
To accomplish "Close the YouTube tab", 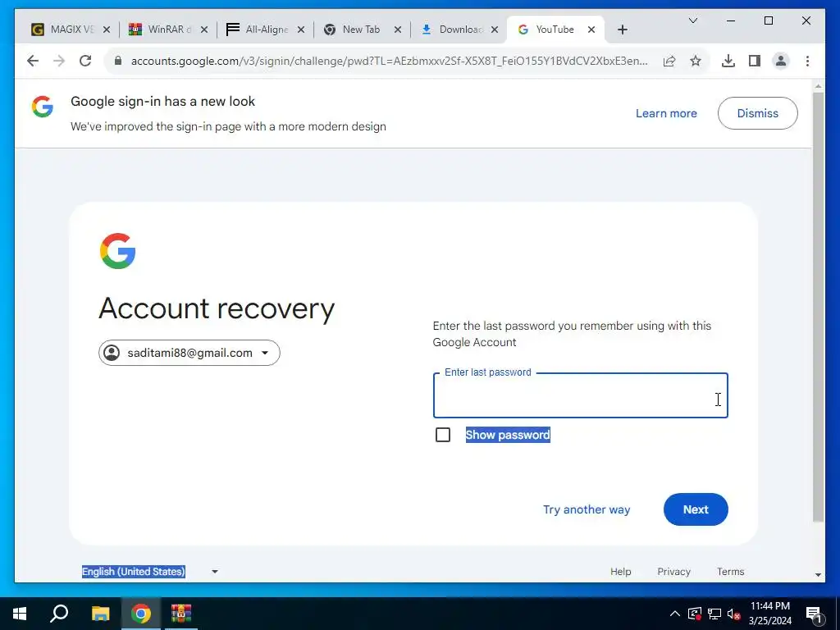I will (x=591, y=30).
